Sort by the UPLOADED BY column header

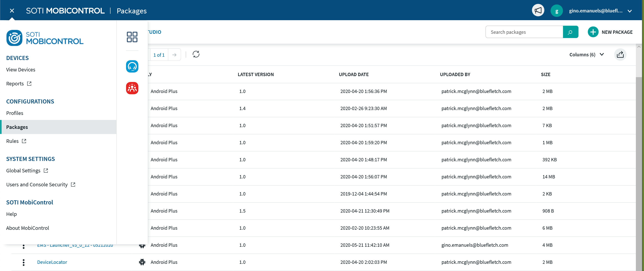[455, 74]
